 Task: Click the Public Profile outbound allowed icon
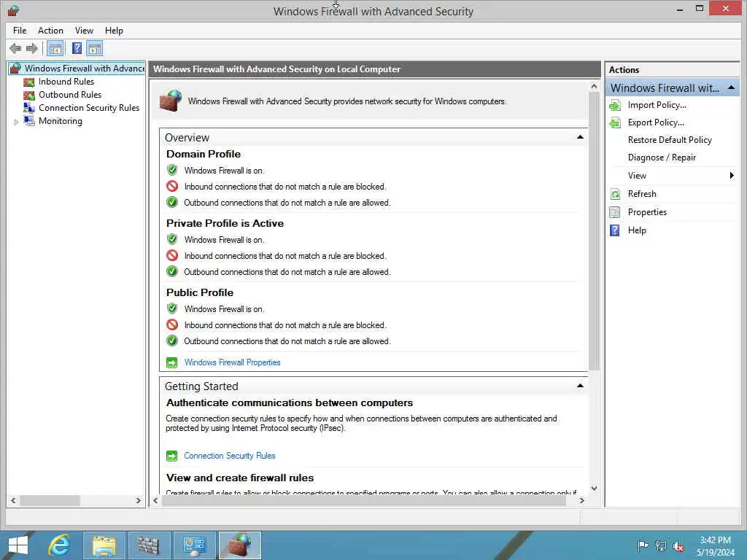click(x=172, y=341)
